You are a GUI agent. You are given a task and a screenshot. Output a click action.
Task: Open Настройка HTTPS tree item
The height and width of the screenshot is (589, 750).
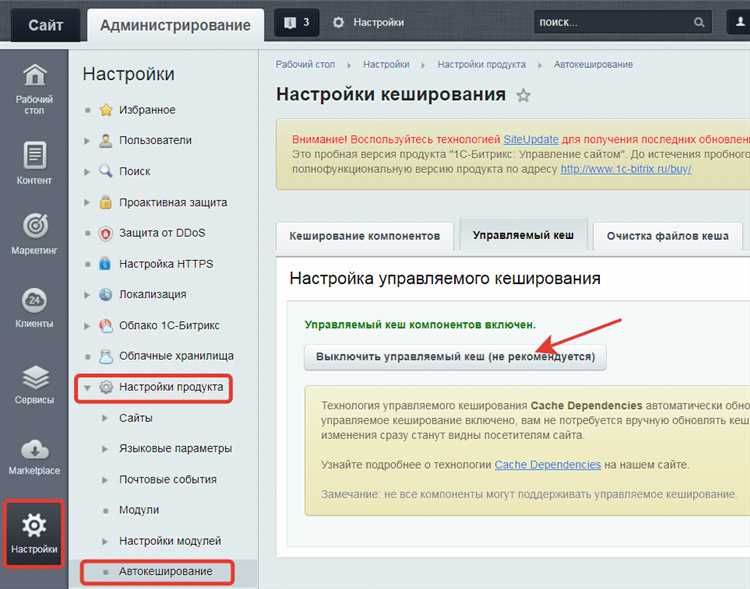pos(166,264)
